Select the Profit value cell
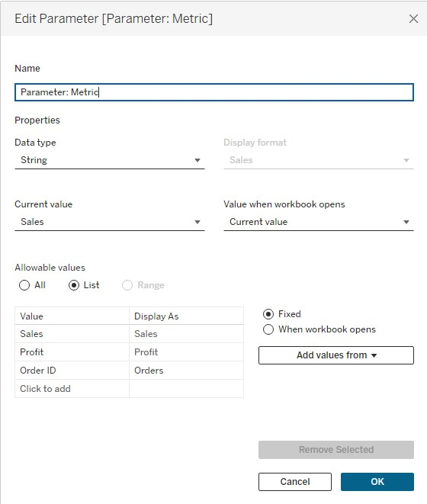 72,352
